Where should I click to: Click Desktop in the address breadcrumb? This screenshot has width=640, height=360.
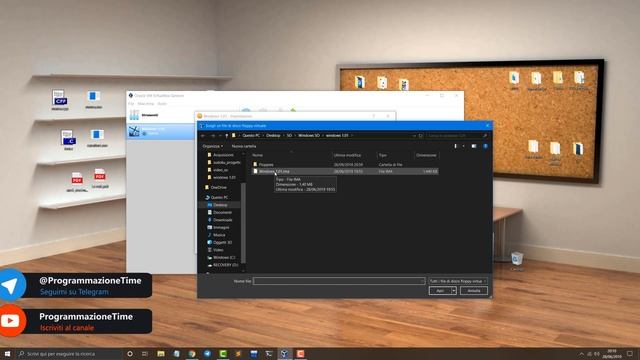273,136
